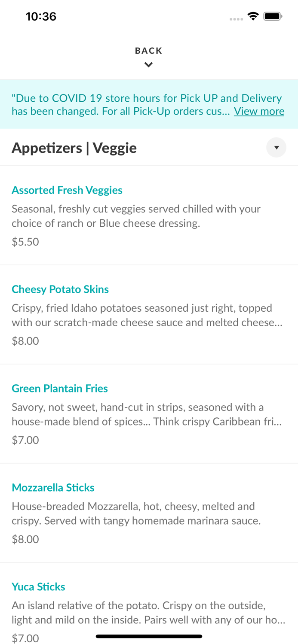298x644 pixels.
Task: Open View more on the COVID 19 notice
Action: (259, 111)
